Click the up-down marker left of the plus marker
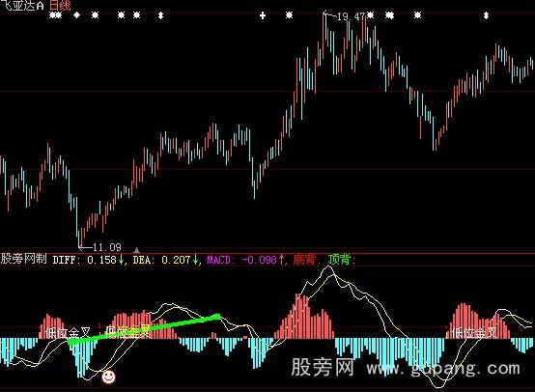The image size is (535, 392). tap(160, 15)
